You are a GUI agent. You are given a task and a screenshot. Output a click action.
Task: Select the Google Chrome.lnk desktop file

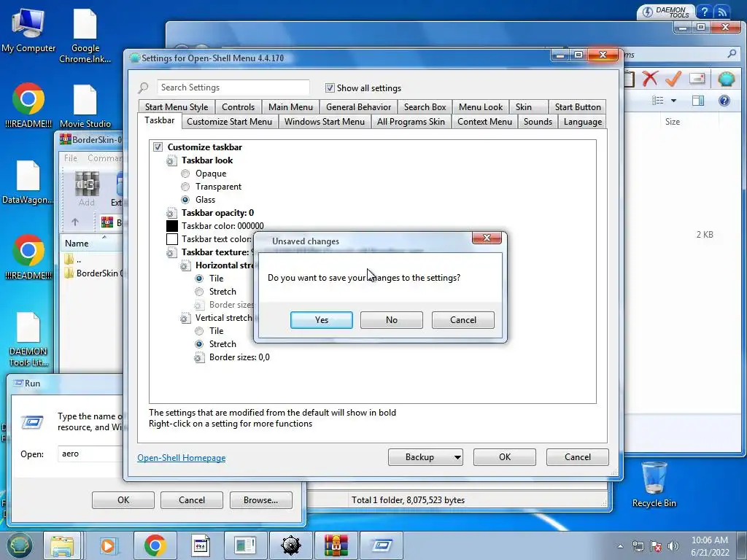coord(85,36)
